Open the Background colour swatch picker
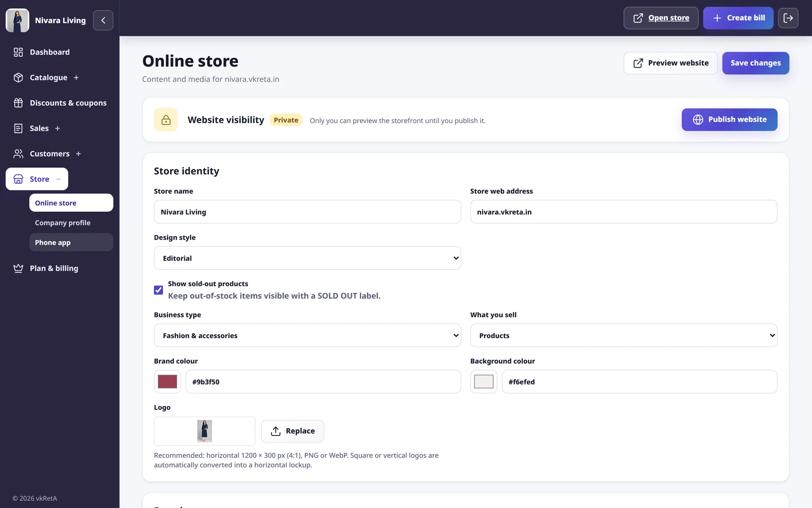 pyautogui.click(x=484, y=381)
